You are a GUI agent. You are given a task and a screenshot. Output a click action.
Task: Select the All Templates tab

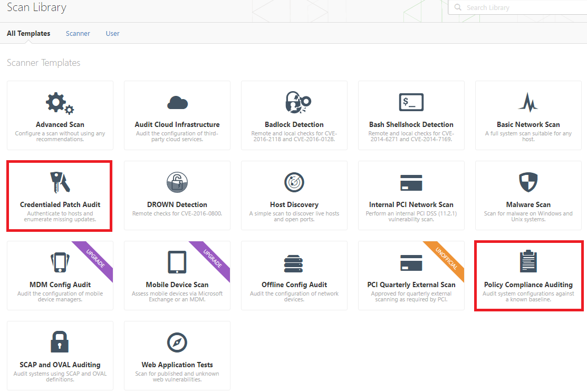tap(28, 33)
